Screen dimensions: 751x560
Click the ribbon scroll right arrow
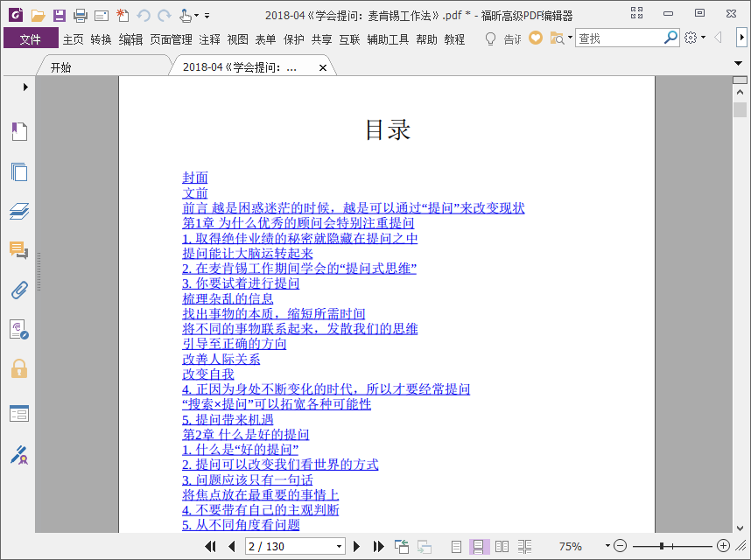(742, 38)
